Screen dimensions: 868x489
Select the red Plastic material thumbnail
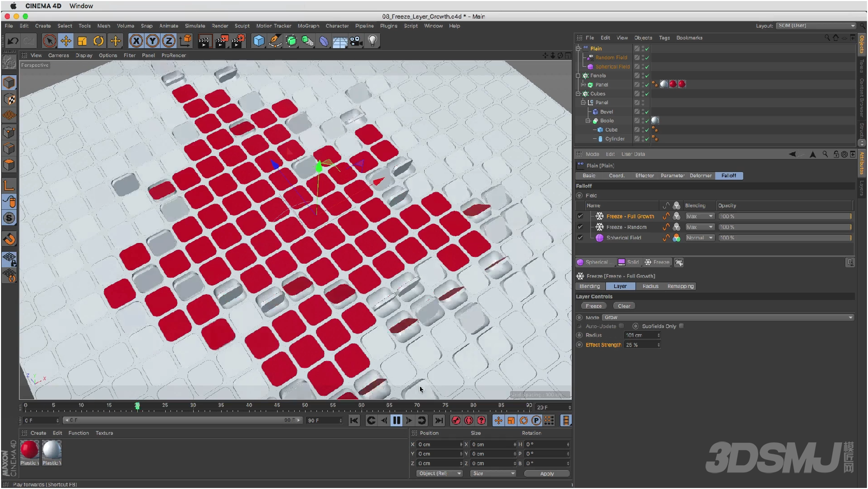coord(30,450)
